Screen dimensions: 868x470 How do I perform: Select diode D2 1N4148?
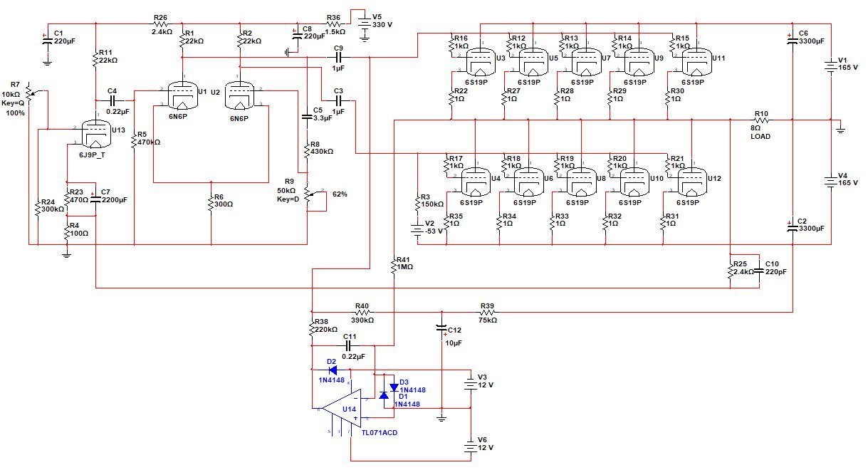333,370
